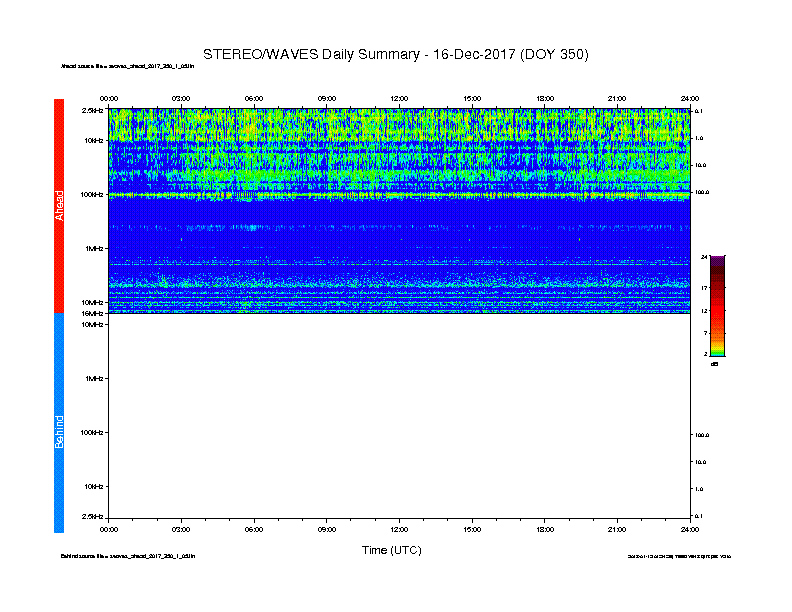
Task: Click the 12:00 tick on the top time axis
Action: (399, 98)
